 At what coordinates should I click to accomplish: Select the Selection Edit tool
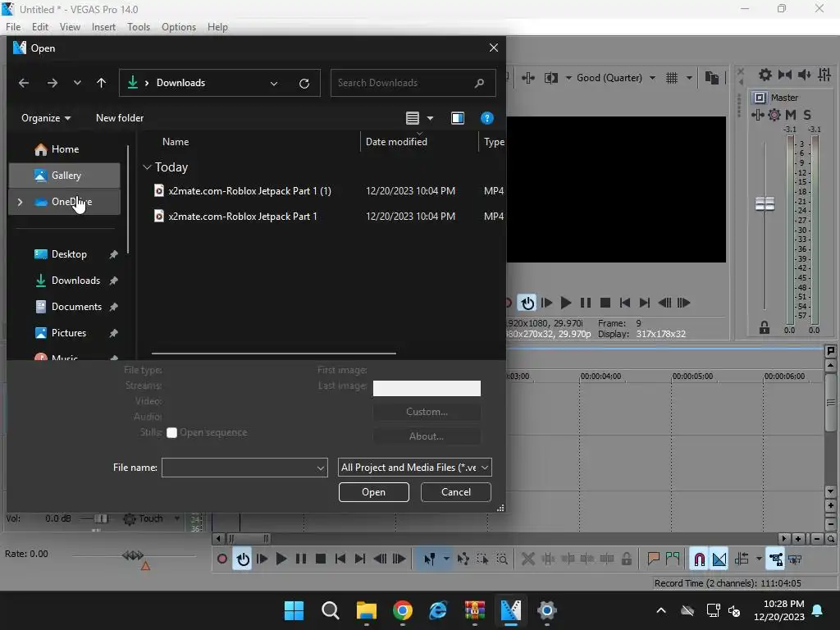point(482,559)
